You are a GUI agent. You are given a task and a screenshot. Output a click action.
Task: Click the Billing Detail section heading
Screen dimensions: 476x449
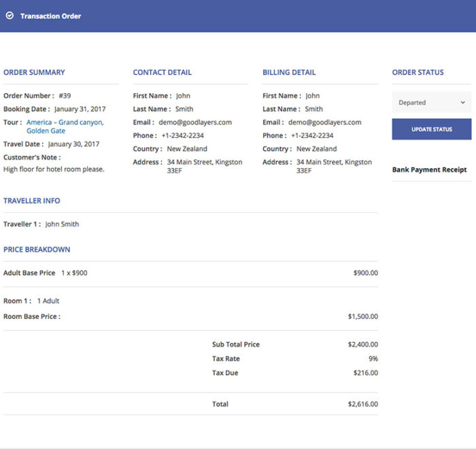click(289, 72)
